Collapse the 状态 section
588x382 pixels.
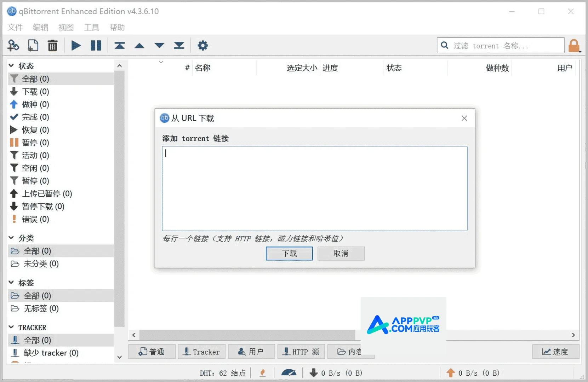click(x=11, y=66)
